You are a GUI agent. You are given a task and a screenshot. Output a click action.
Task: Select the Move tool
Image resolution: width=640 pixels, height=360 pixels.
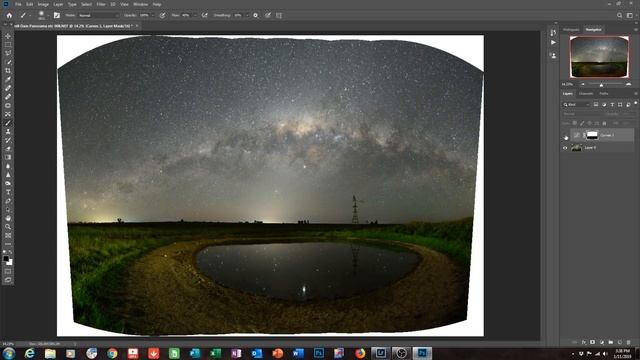[8, 36]
